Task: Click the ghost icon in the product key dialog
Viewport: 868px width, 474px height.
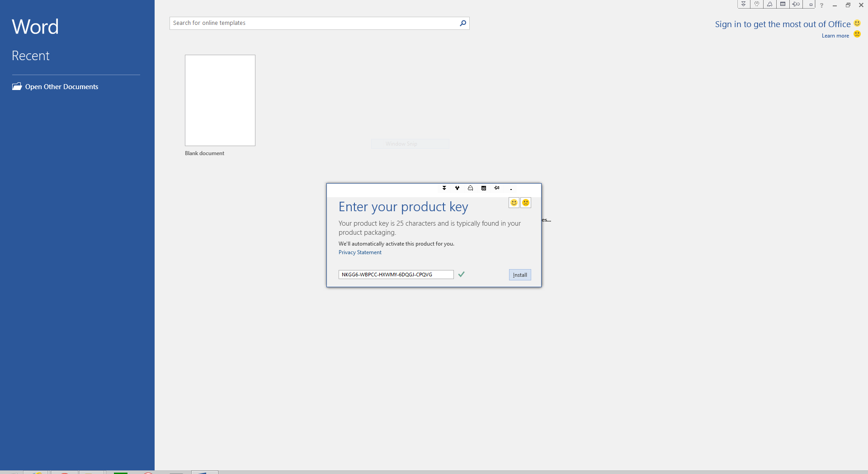Action: [471, 188]
